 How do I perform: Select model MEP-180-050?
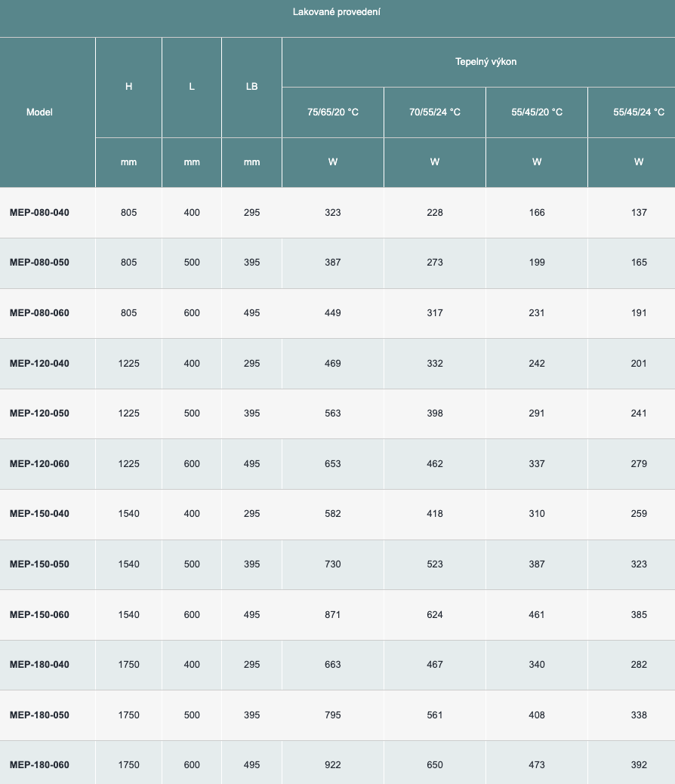click(x=39, y=715)
